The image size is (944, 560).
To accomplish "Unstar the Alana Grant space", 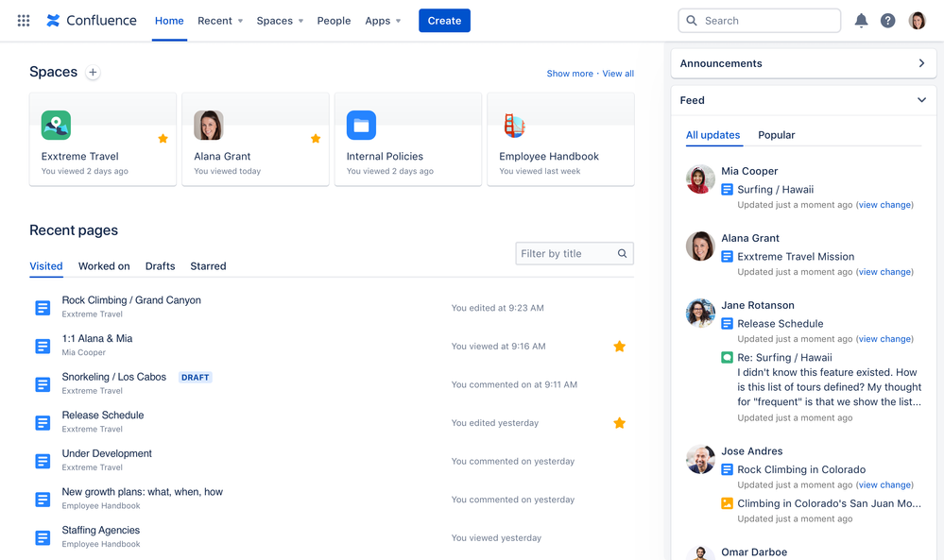I will pyautogui.click(x=316, y=138).
